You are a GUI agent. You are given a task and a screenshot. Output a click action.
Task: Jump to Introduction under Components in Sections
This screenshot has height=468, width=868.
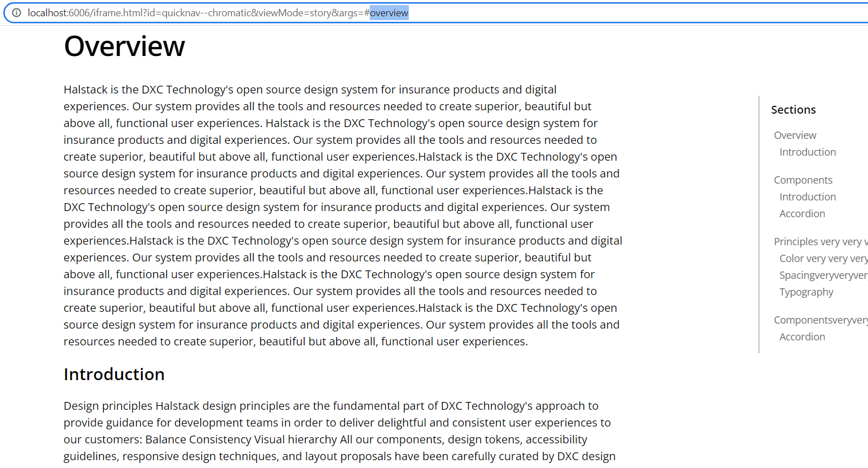(x=808, y=196)
